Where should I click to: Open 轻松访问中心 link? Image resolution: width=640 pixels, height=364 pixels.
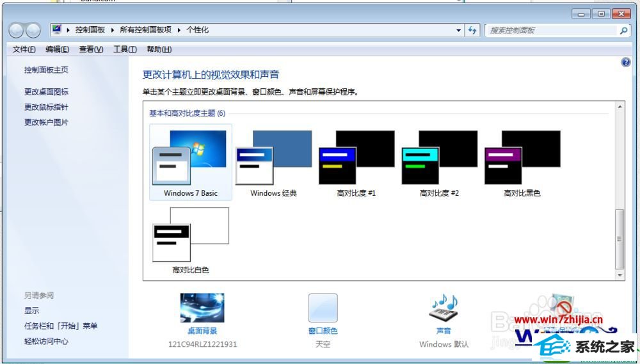tap(46, 341)
